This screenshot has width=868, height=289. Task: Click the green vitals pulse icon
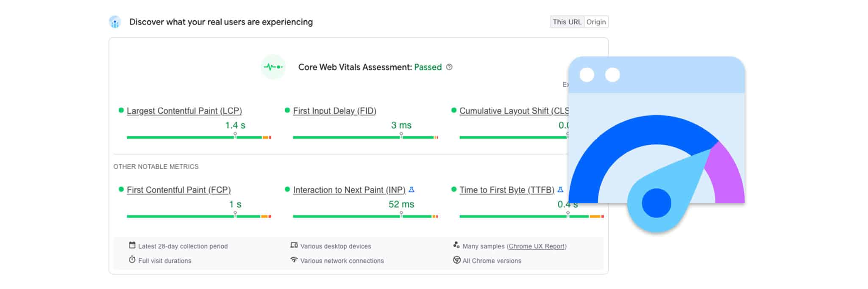pyautogui.click(x=273, y=67)
